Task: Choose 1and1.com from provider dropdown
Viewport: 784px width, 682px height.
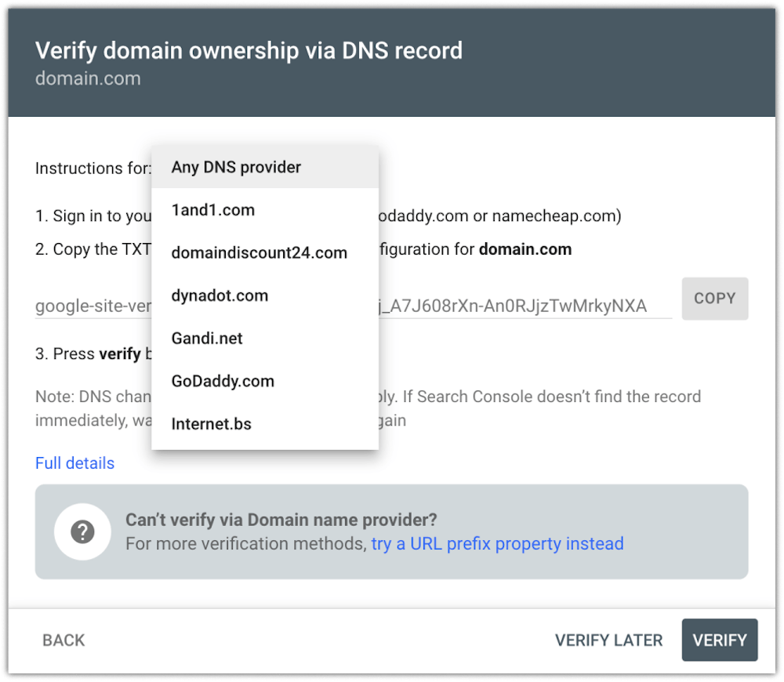Action: [212, 210]
